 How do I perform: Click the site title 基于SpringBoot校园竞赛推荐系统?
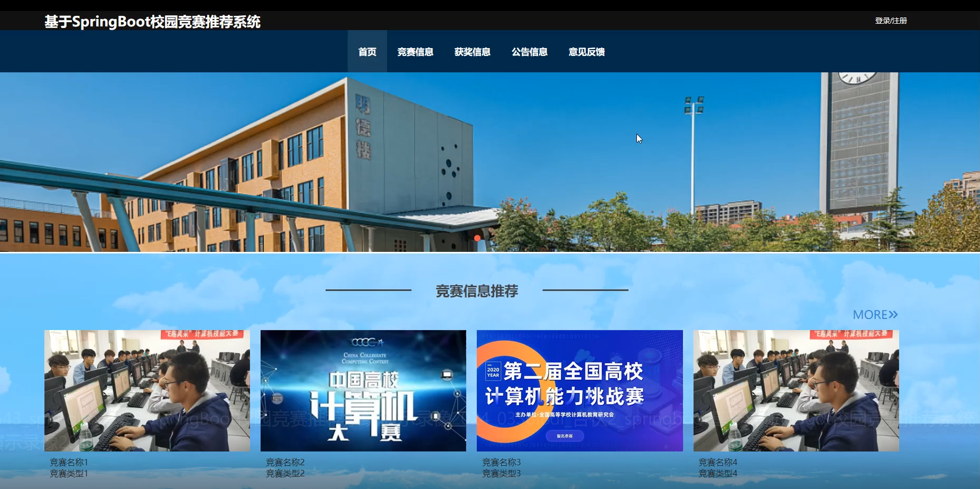point(152,22)
